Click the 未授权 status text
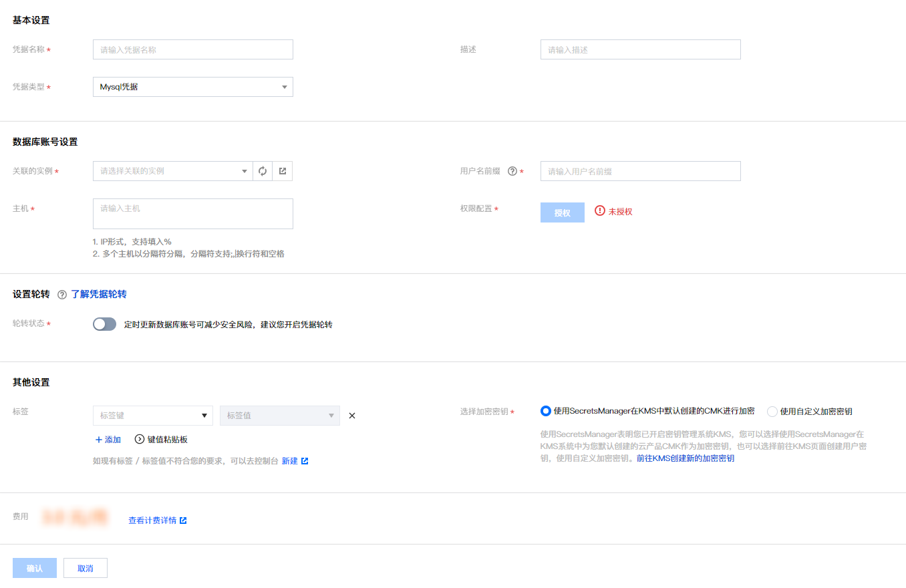 pyautogui.click(x=620, y=211)
